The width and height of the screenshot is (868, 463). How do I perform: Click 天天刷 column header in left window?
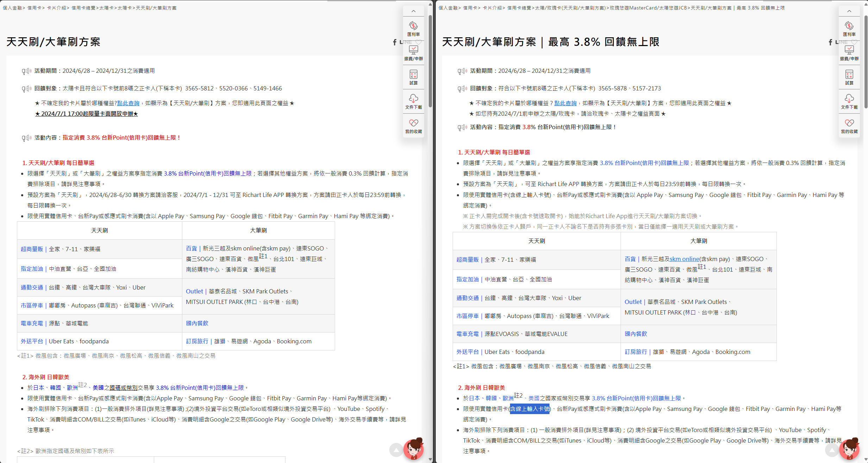click(x=100, y=230)
